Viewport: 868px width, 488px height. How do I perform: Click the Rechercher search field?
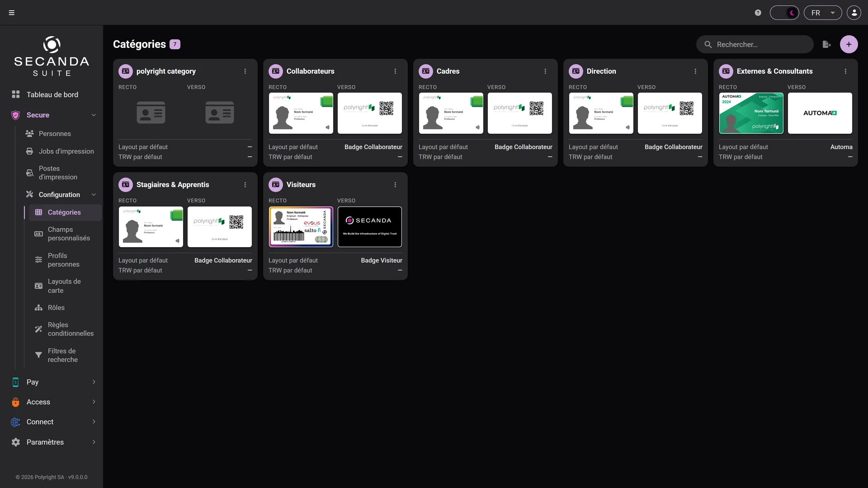tap(755, 44)
